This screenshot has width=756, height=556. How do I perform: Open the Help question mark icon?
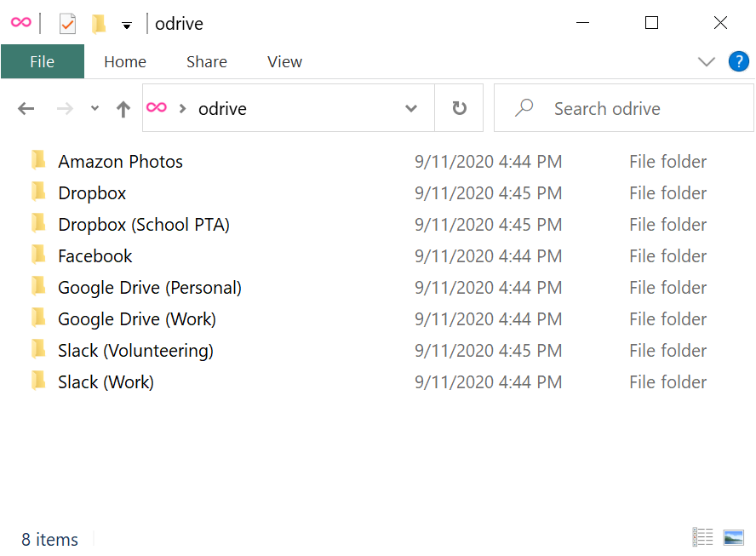[738, 61]
